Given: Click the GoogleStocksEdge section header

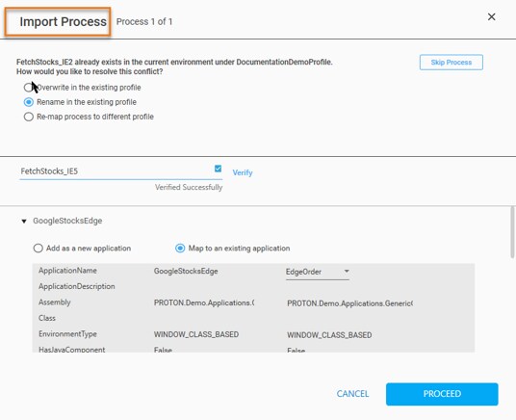Looking at the screenshot, I should click(67, 221).
